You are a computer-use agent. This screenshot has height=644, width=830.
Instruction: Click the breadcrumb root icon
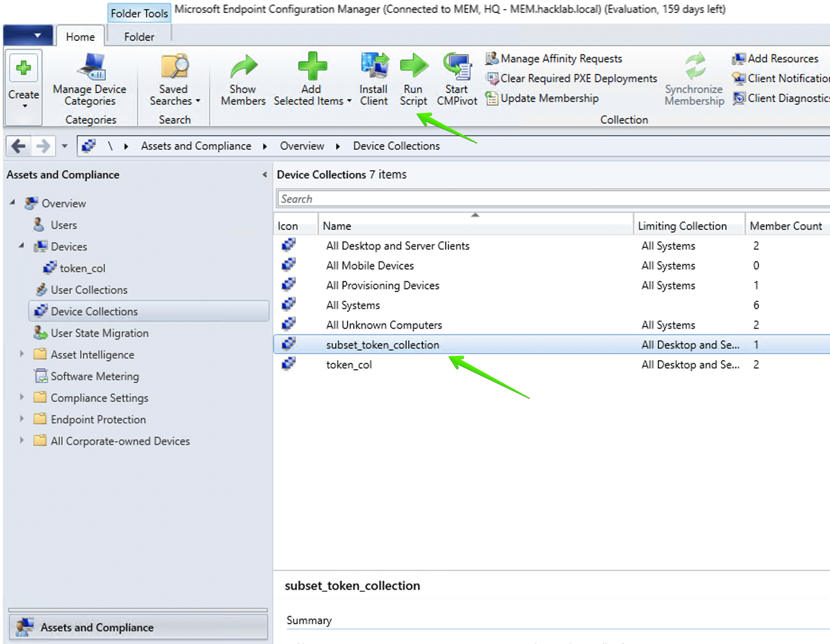pyautogui.click(x=89, y=146)
